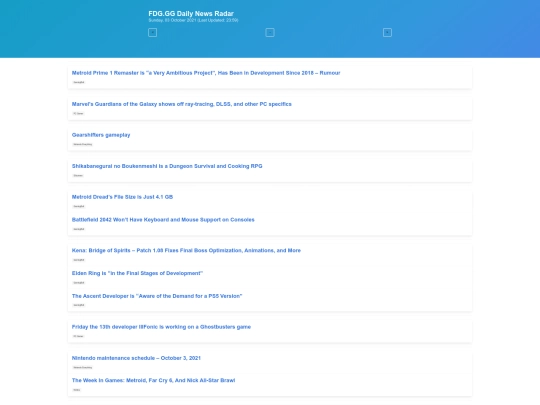Click the source tag under Metroid Dread headline
540x405 pixels.
click(x=79, y=206)
